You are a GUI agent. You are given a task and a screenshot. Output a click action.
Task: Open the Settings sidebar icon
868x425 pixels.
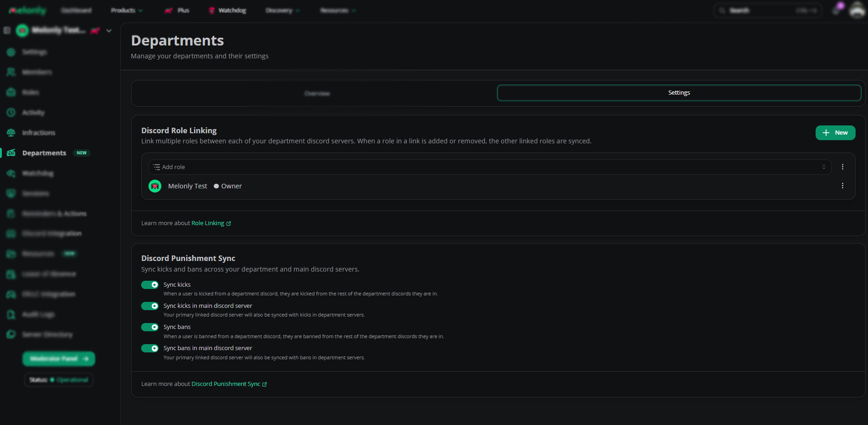11,52
